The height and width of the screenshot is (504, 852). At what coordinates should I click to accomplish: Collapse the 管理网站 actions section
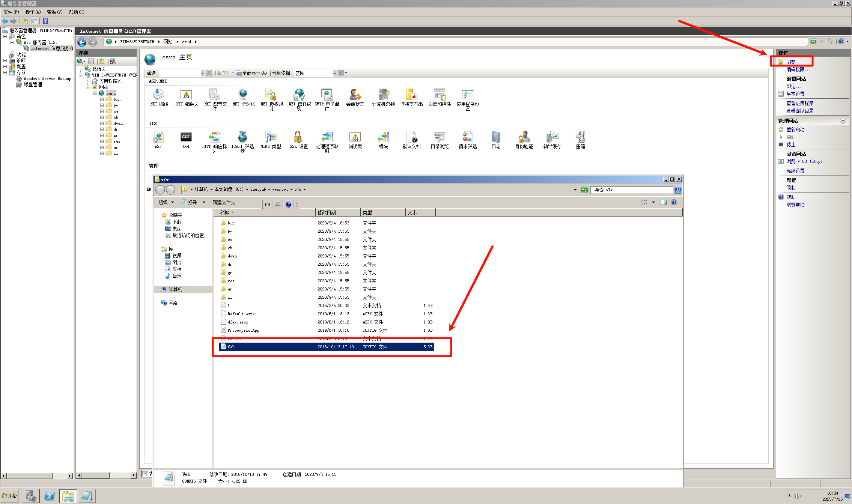pyautogui.click(x=843, y=121)
